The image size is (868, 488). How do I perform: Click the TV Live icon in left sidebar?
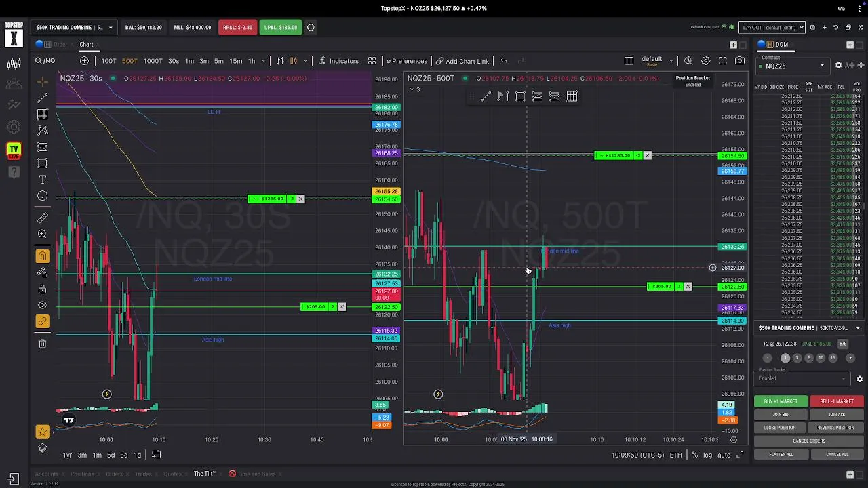click(14, 150)
